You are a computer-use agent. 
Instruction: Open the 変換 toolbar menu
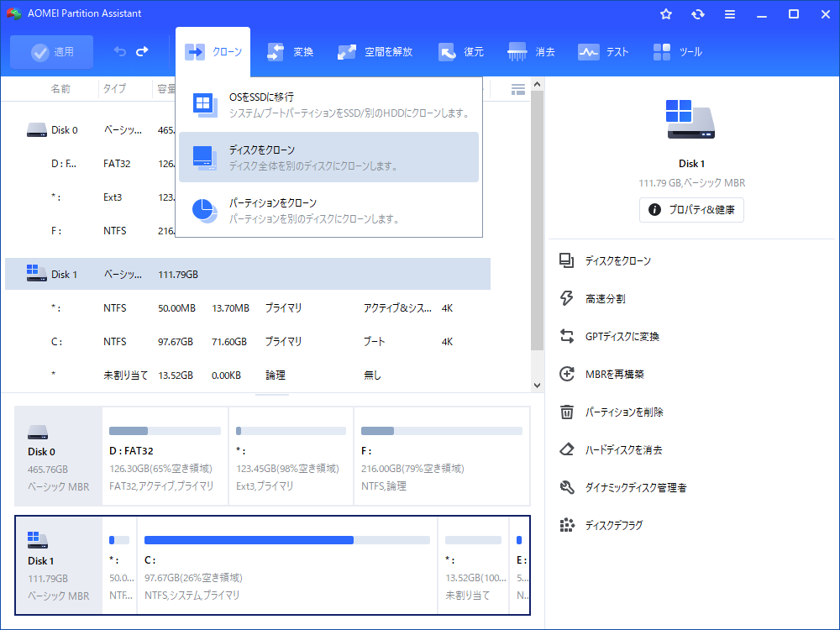pos(290,52)
